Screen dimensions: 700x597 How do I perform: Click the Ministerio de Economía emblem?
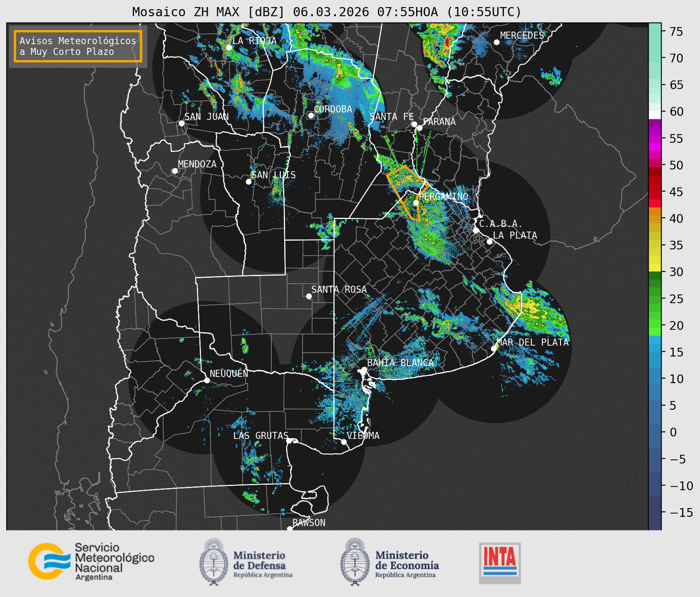point(355,562)
